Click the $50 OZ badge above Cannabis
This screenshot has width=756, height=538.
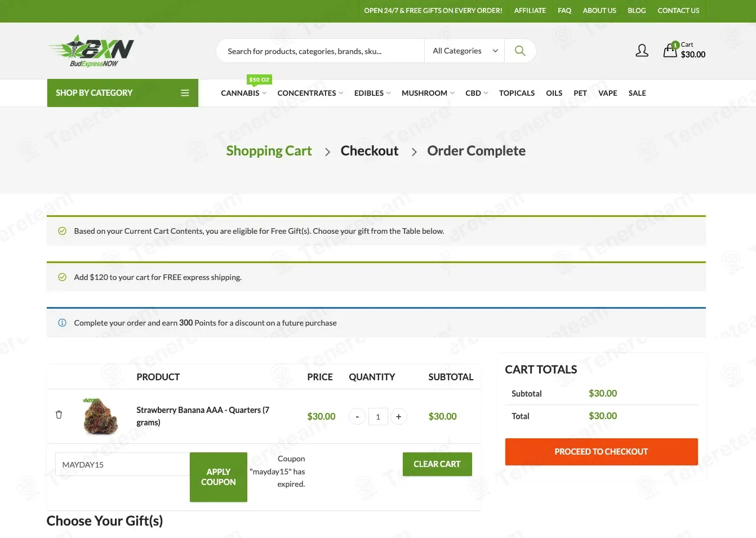tap(259, 80)
